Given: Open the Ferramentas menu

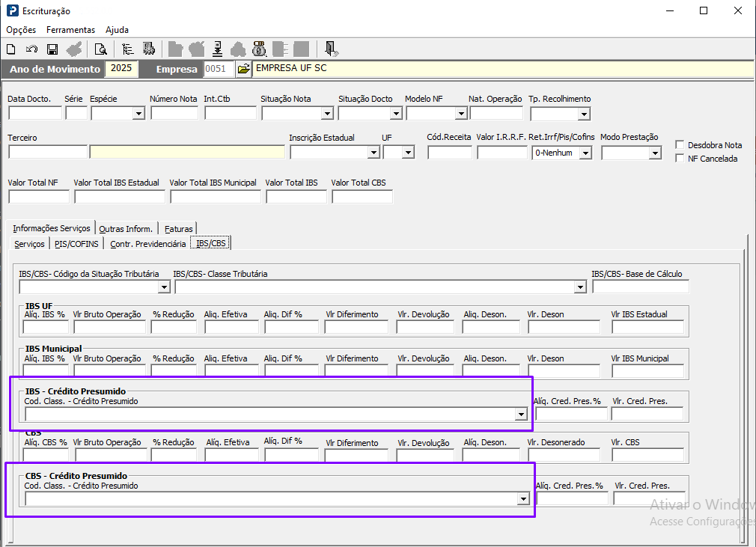Looking at the screenshot, I should [x=70, y=30].
